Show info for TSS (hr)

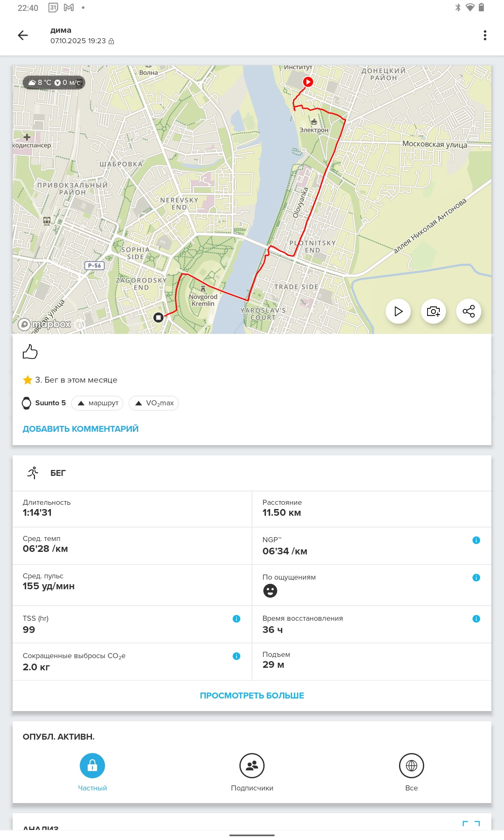coord(236,619)
